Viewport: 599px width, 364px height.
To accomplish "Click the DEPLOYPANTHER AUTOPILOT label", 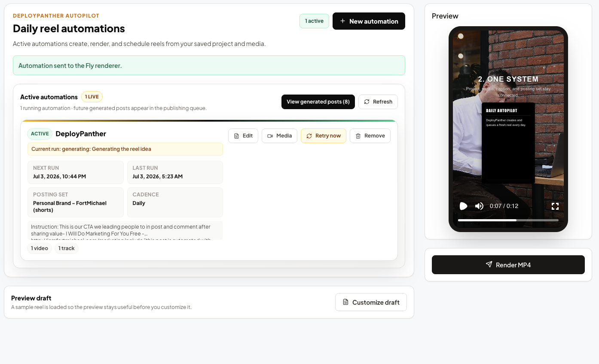I will click(x=56, y=16).
